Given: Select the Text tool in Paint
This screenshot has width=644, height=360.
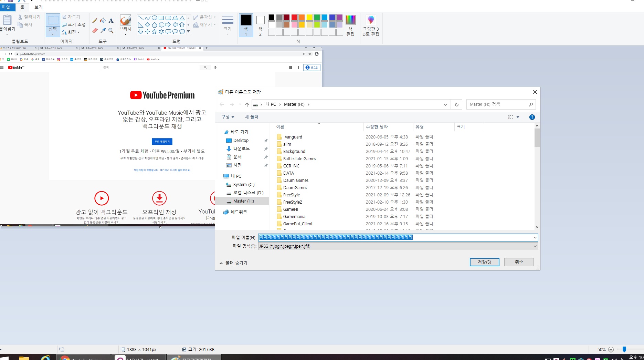Looking at the screenshot, I should pos(111,21).
